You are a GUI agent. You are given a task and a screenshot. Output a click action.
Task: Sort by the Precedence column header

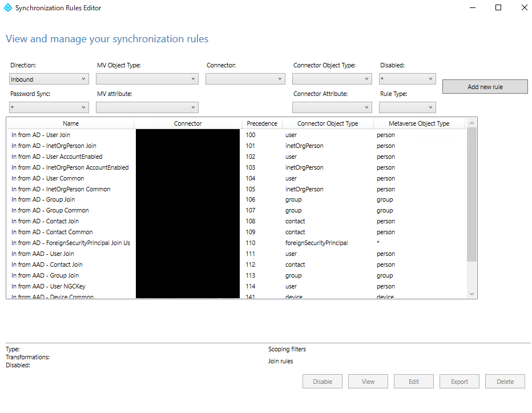[x=262, y=123]
